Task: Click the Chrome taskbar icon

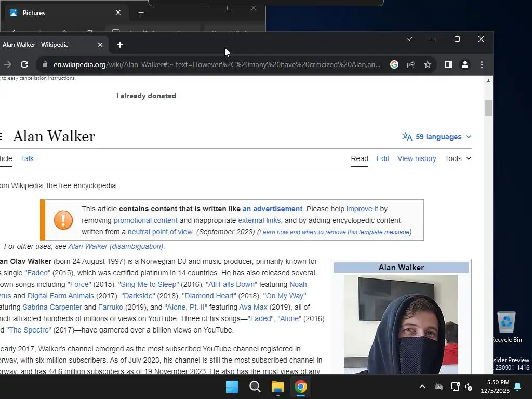Action: point(301,387)
